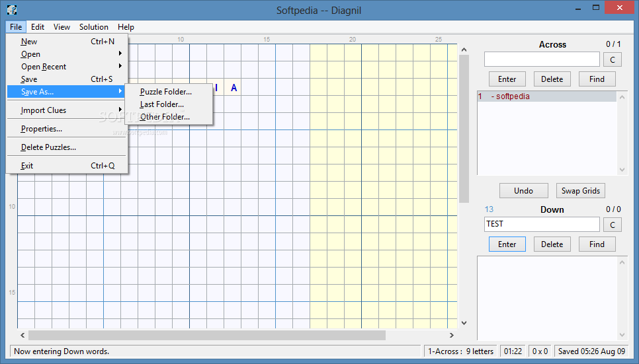
Task: Click the Find button under Down
Action: coord(597,244)
